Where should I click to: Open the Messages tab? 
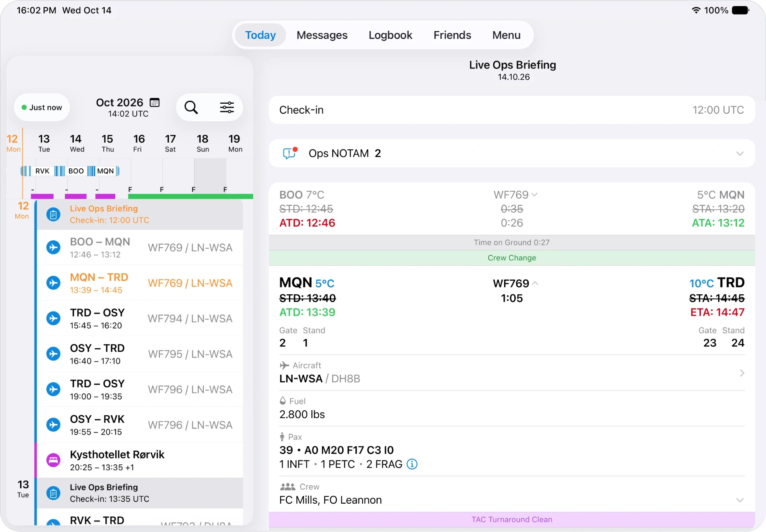coord(322,35)
